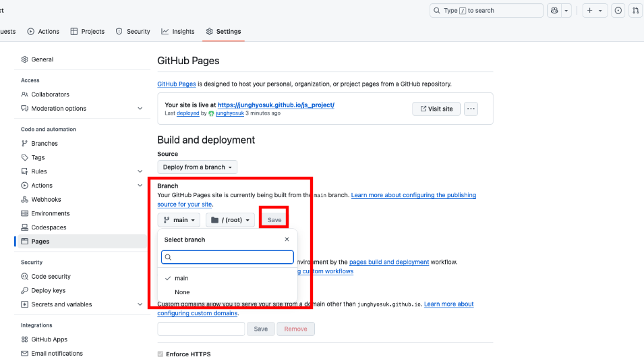Image resolution: width=644 pixels, height=357 pixels.
Task: Expand Secrets and variables chevron
Action: [140, 304]
